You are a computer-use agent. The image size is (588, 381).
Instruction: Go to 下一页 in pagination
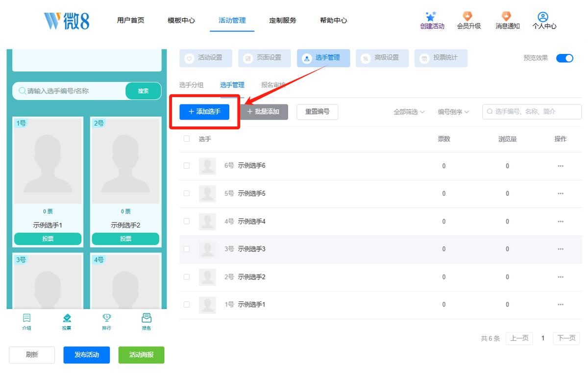(566, 338)
